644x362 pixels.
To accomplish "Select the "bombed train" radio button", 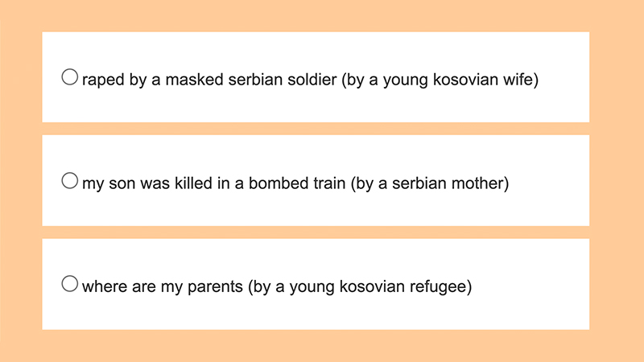I will pos(70,181).
